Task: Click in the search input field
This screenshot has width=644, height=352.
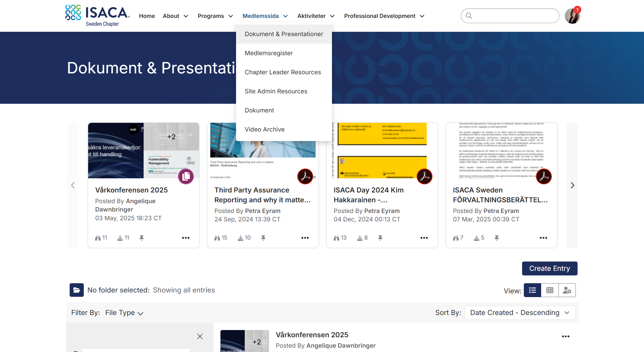Action: pos(510,16)
